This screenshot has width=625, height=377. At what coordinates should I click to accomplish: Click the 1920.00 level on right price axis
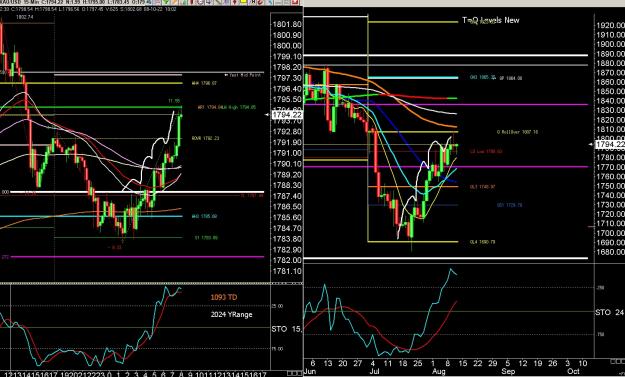pyautogui.click(x=610, y=26)
